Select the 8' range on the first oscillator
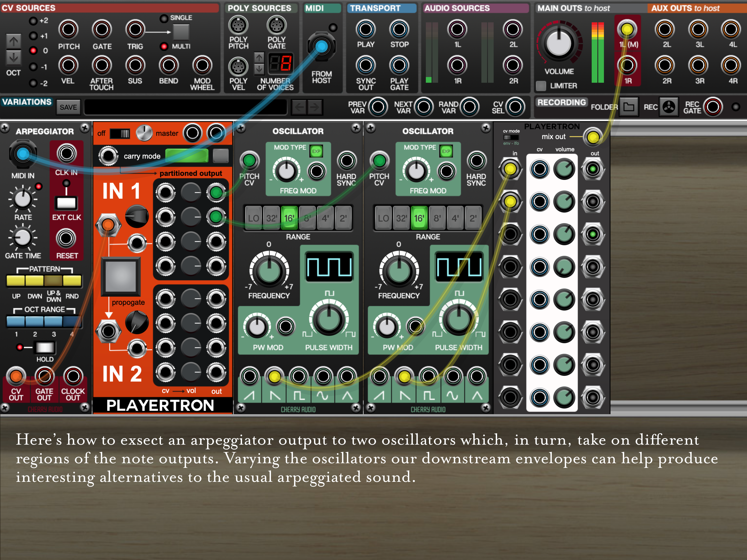This screenshot has height=560, width=747. 307,218
